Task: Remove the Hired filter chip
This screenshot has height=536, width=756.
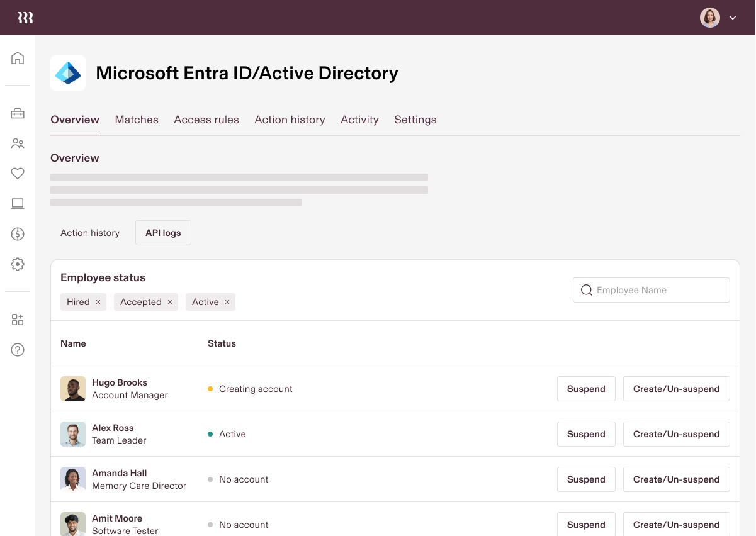Action: 98,302
